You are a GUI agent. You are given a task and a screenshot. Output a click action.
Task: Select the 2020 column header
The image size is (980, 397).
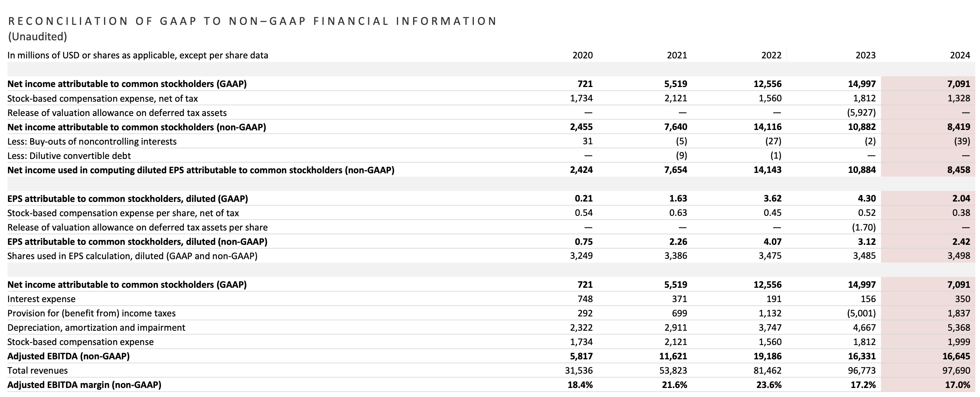click(x=582, y=55)
